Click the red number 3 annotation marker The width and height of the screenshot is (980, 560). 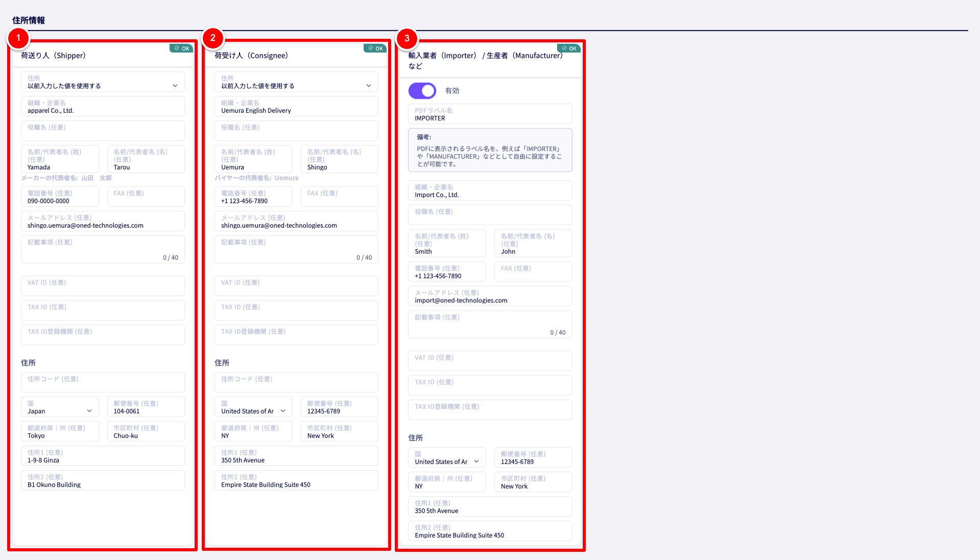[407, 38]
